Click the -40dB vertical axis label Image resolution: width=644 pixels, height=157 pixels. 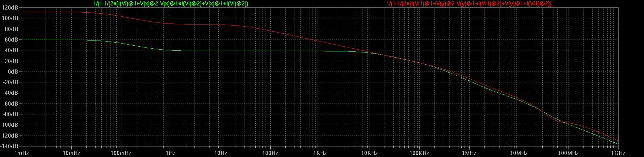point(11,93)
